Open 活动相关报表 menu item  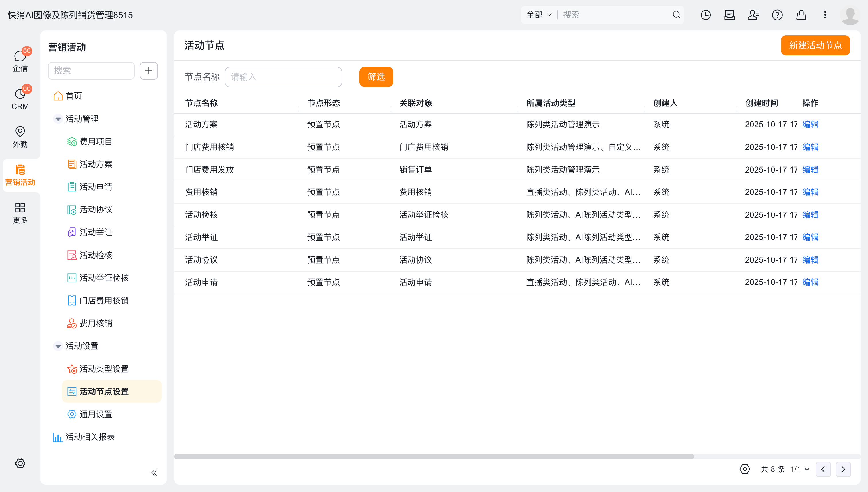coord(84,437)
